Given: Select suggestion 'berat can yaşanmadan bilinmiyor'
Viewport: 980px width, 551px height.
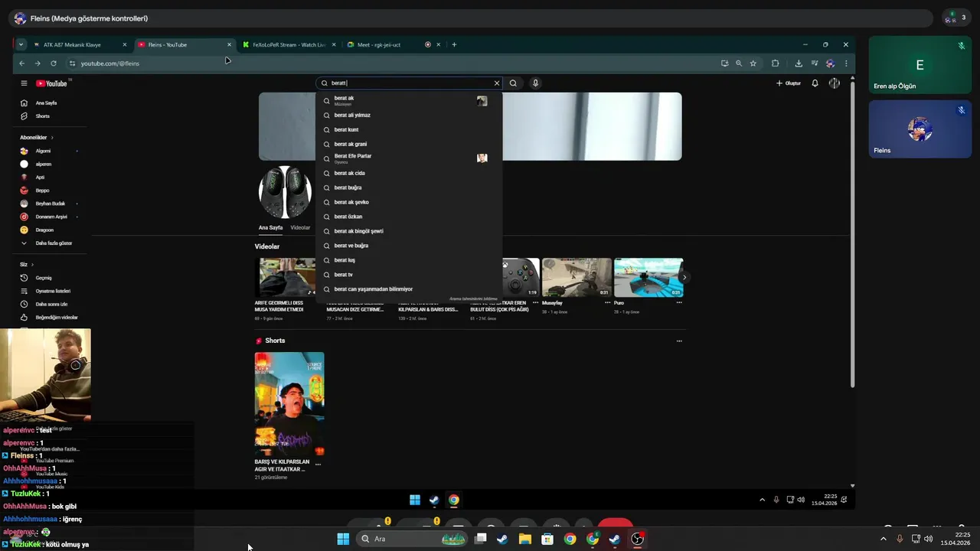Looking at the screenshot, I should 409,289.
